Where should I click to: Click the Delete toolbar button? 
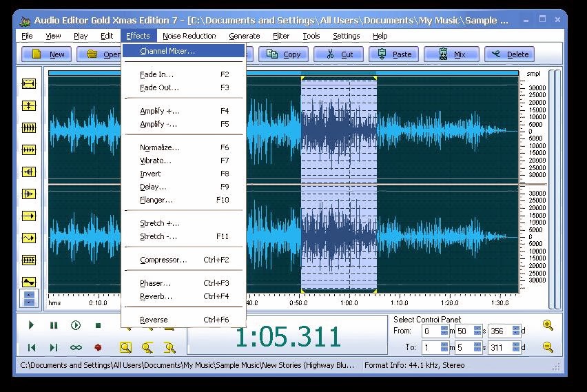click(x=510, y=54)
